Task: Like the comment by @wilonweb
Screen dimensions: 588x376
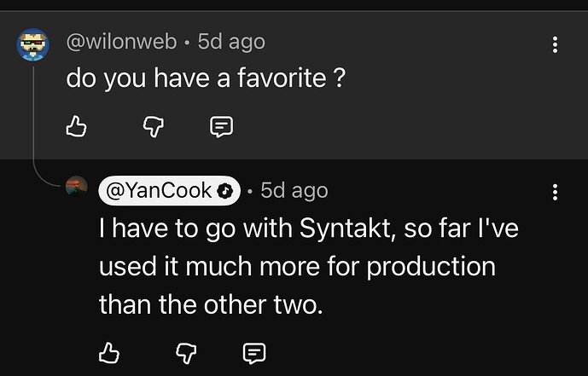Action: click(76, 126)
